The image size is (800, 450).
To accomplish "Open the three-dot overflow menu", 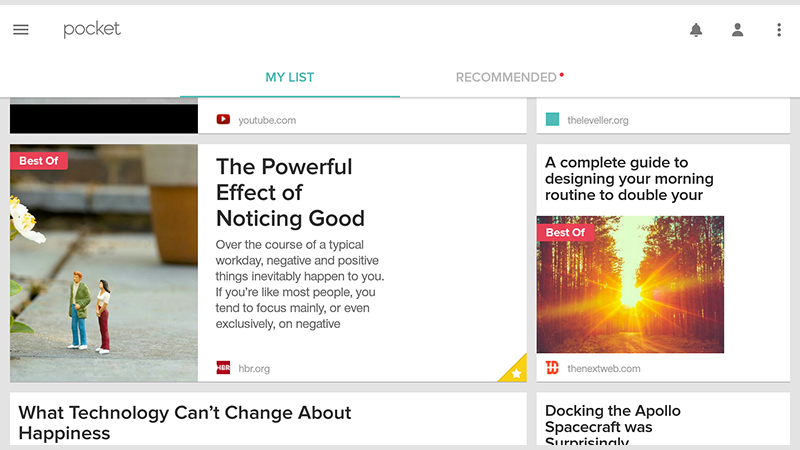I will (779, 30).
